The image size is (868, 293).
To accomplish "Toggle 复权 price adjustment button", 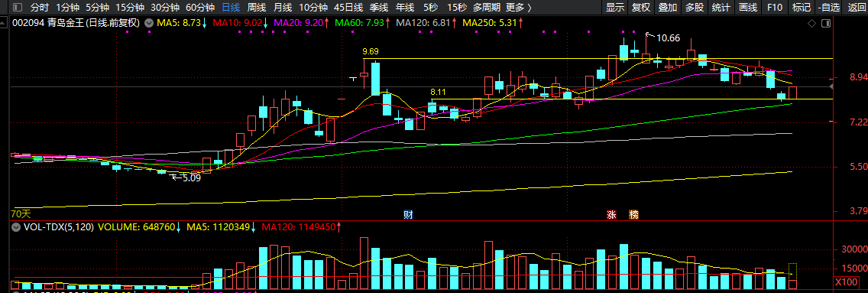I will tap(640, 8).
